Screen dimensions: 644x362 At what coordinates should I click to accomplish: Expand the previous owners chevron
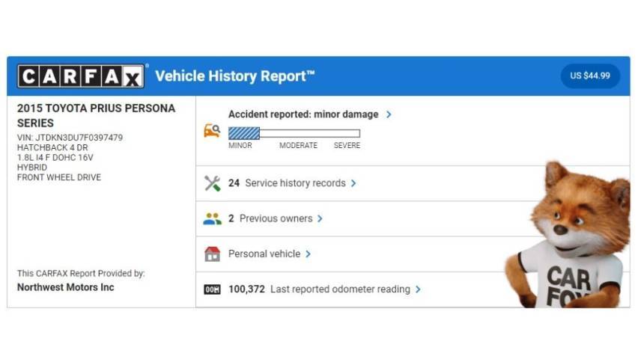pyautogui.click(x=320, y=218)
